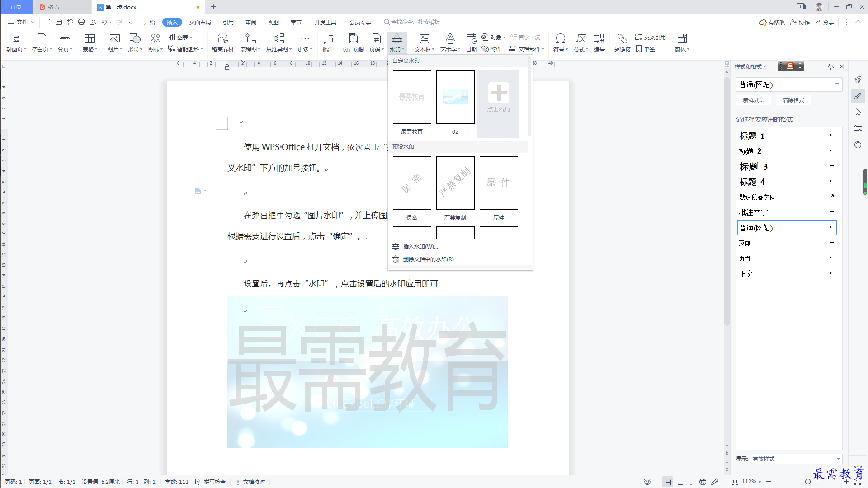Screen dimensions: 868x488
Task: Click 点击添加 custom watermark button
Action: click(x=499, y=103)
